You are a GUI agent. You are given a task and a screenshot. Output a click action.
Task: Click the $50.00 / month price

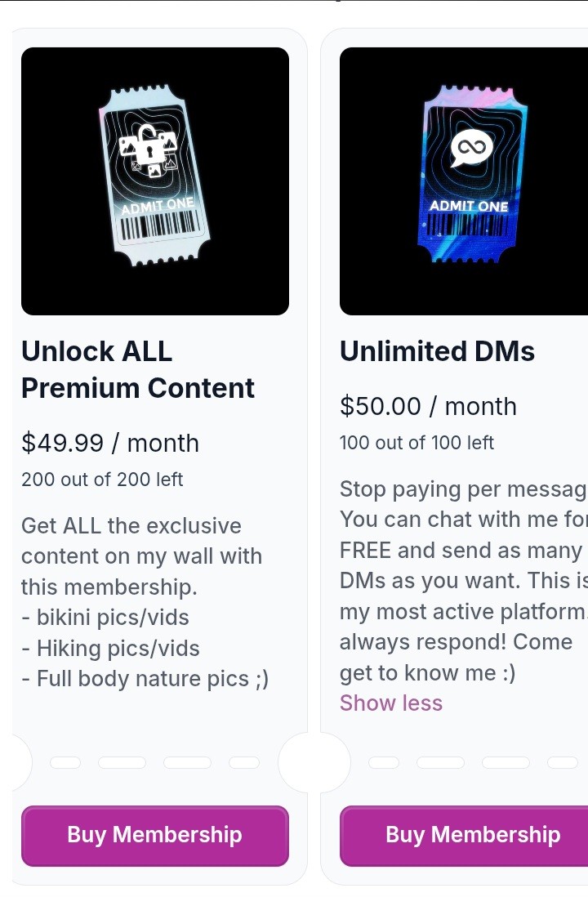[428, 406]
